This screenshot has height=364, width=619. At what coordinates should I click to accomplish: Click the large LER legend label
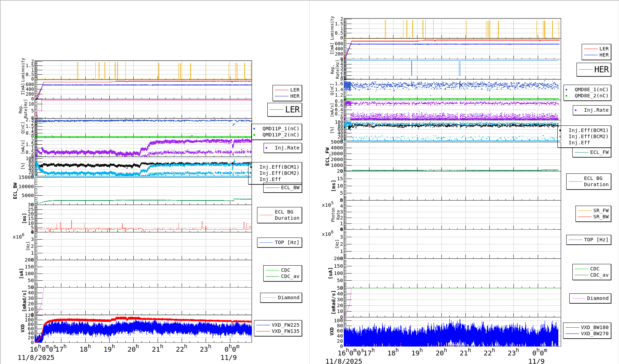[292, 110]
